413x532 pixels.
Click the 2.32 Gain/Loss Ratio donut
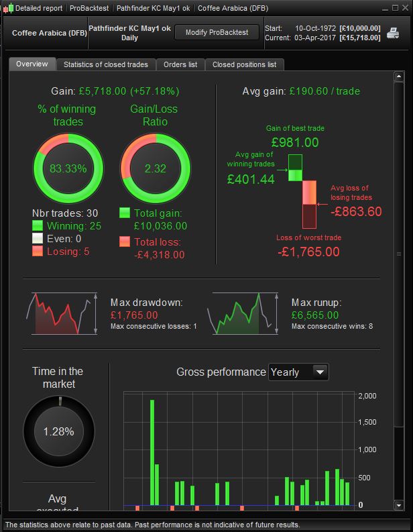[x=156, y=168]
